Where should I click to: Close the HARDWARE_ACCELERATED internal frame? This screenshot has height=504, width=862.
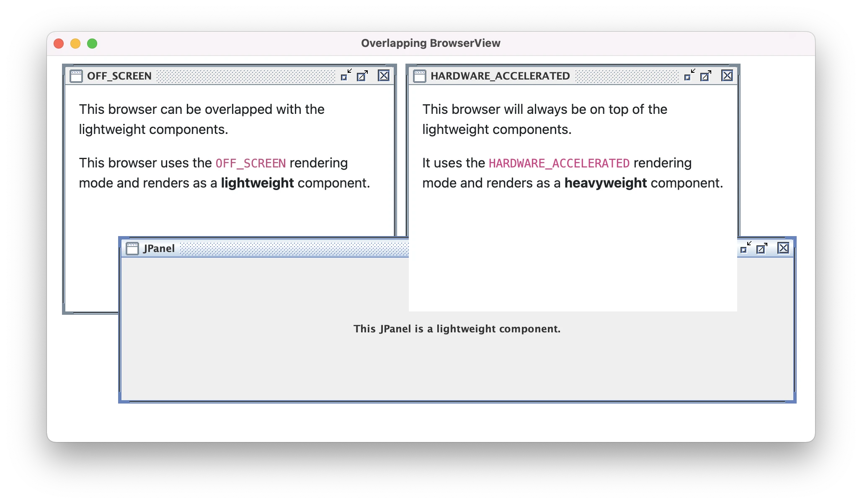pyautogui.click(x=727, y=76)
